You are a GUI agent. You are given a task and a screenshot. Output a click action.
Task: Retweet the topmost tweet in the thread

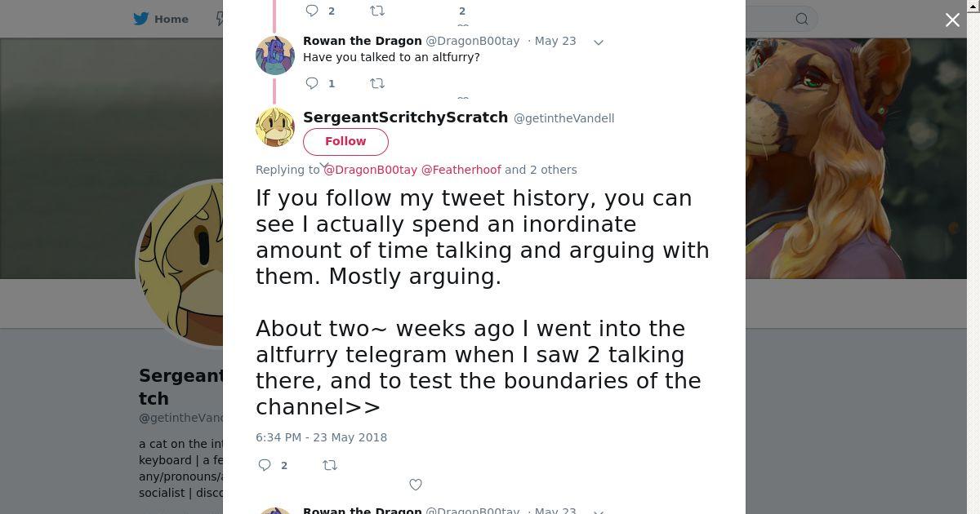click(377, 11)
